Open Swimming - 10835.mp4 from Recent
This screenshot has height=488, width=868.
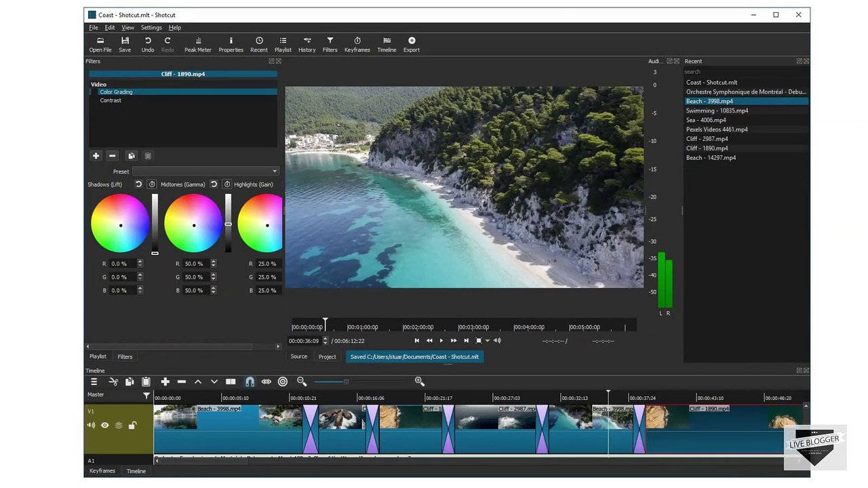[x=717, y=110]
